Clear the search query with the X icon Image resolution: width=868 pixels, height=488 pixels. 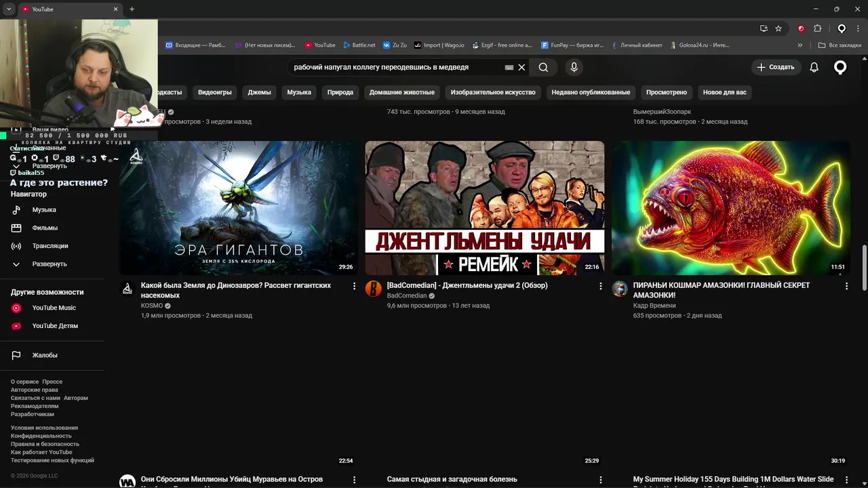[x=521, y=67]
